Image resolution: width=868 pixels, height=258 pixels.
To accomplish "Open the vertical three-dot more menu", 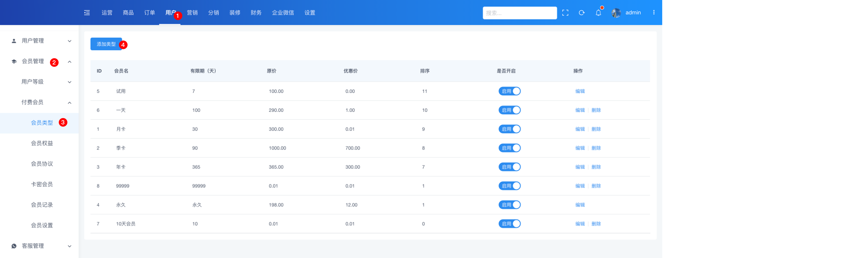I will [x=654, y=12].
